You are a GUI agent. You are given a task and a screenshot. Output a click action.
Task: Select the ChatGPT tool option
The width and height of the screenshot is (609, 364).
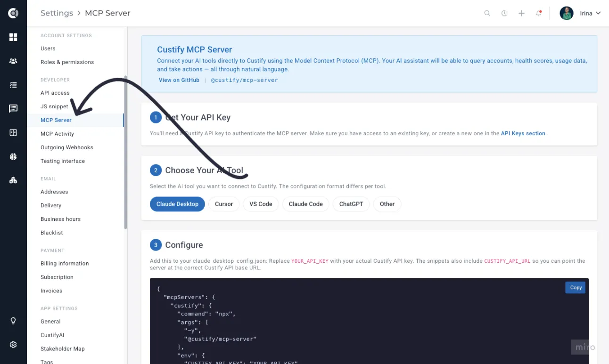point(351,204)
